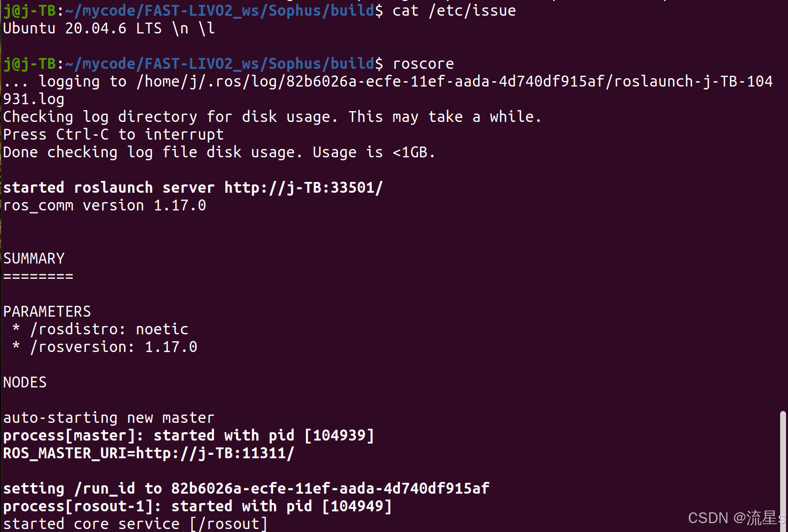Click 'started core service [/rosout]' line

[135, 524]
